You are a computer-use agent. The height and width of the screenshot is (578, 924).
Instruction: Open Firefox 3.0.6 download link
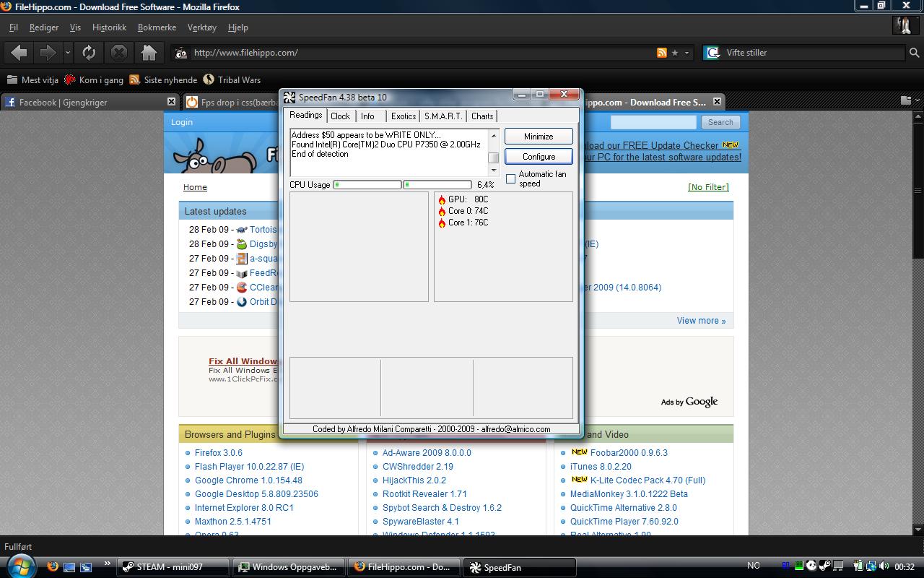point(219,453)
